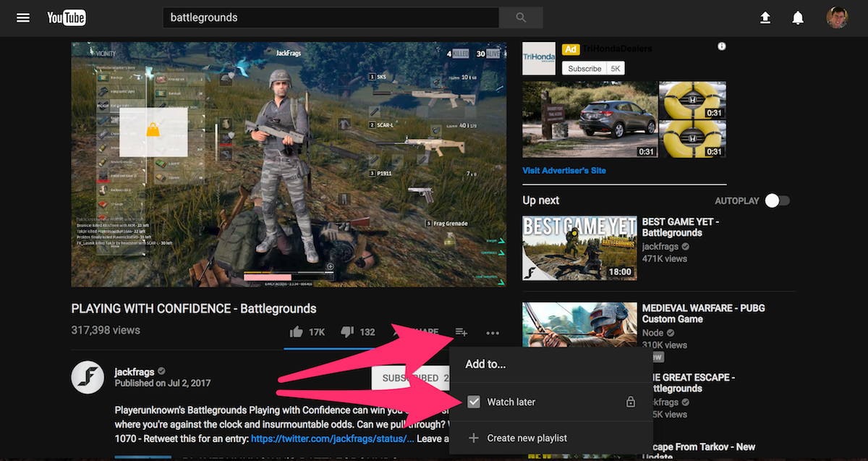
Task: Click the YouTube logo
Action: (67, 18)
